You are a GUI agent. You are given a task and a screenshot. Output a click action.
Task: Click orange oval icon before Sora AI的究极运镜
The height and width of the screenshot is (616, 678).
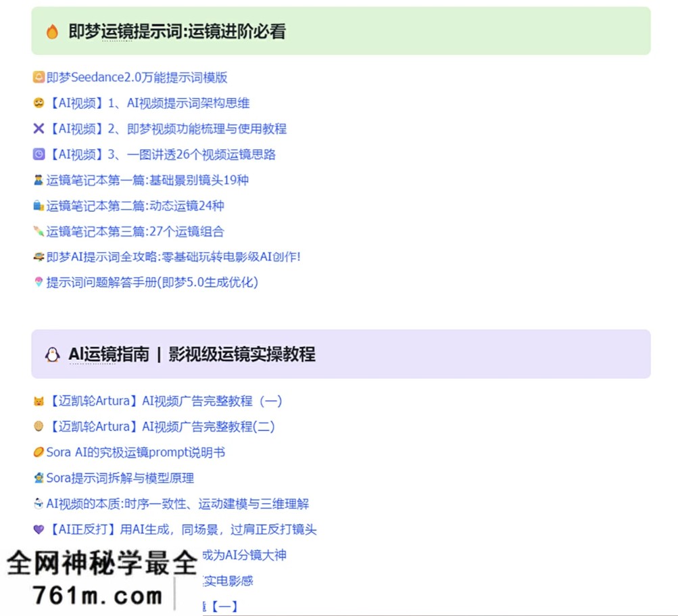[x=39, y=452]
